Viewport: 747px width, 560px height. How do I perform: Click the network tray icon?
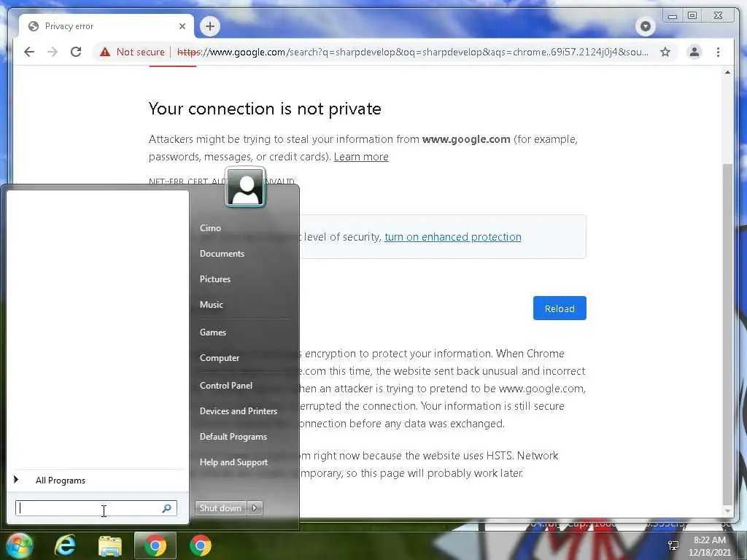click(673, 545)
